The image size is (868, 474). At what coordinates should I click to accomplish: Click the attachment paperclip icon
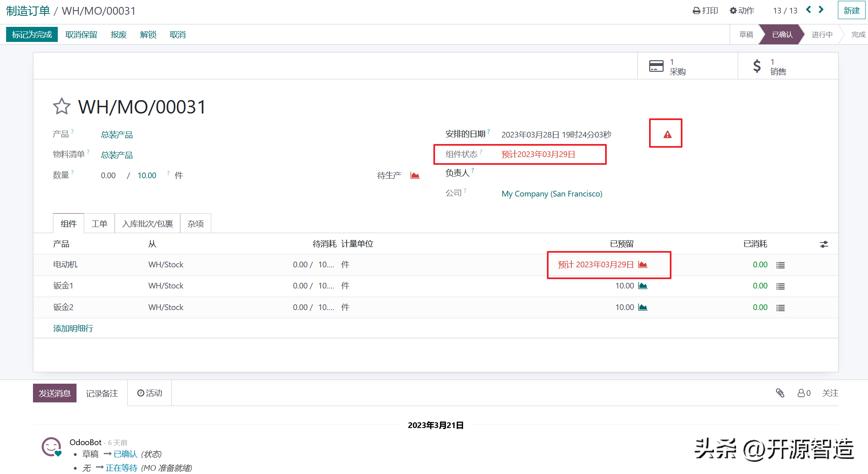pyautogui.click(x=780, y=393)
